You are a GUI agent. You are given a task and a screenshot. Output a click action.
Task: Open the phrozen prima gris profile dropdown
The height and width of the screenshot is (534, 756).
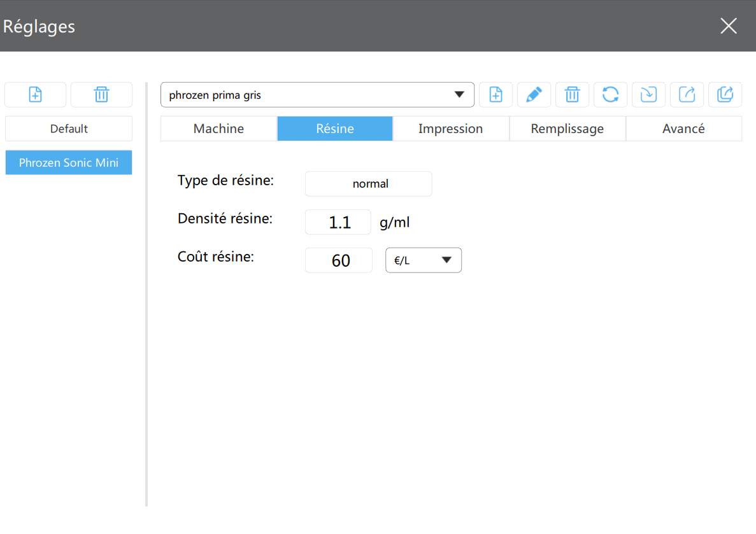317,95
